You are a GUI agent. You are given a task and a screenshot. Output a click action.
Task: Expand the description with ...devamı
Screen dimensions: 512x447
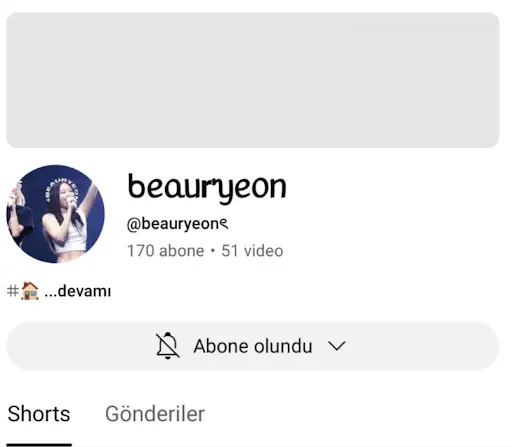coord(78,291)
